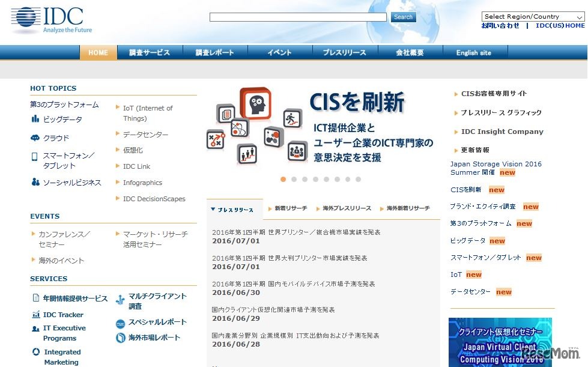This screenshot has width=588, height=367.
Task: Open the IDC Insight Company link
Action: coord(502,132)
